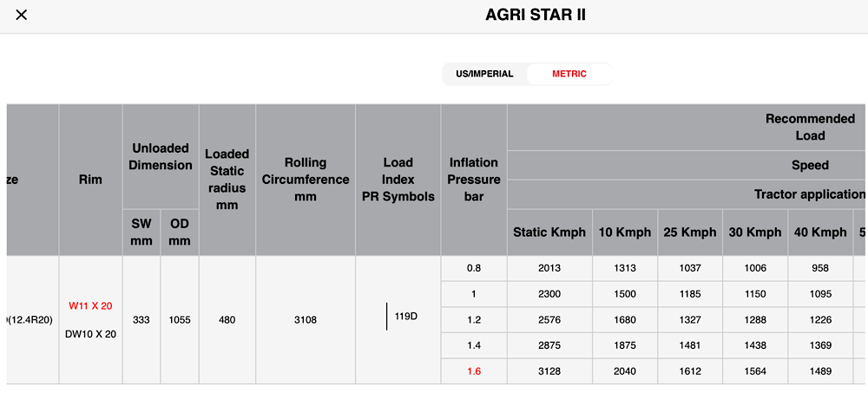The height and width of the screenshot is (400, 868).
Task: Click the Static Kmph column header
Action: click(x=549, y=233)
